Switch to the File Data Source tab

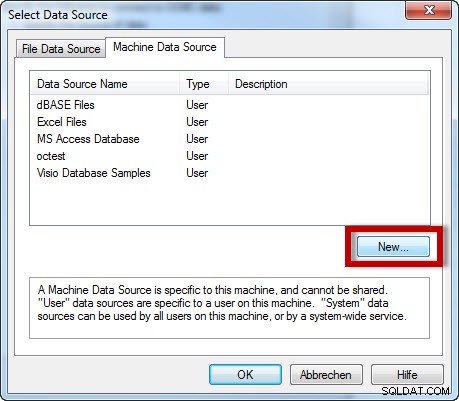point(61,49)
